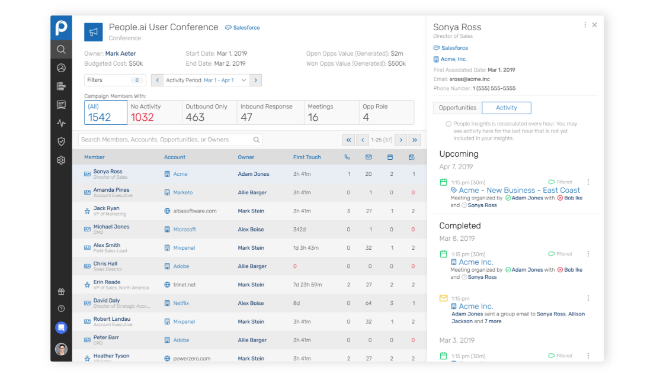Click the People.ai logo in sidebar
The image size is (660, 377).
click(61, 28)
